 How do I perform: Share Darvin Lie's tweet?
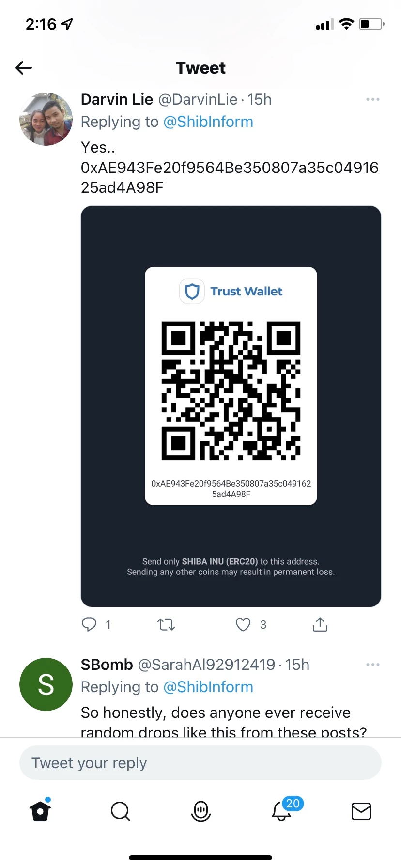pyautogui.click(x=320, y=624)
